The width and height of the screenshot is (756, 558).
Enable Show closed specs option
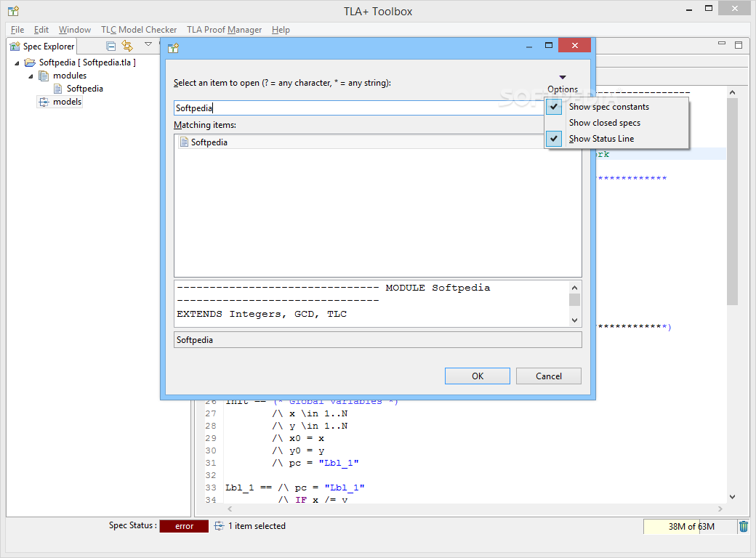coord(616,123)
